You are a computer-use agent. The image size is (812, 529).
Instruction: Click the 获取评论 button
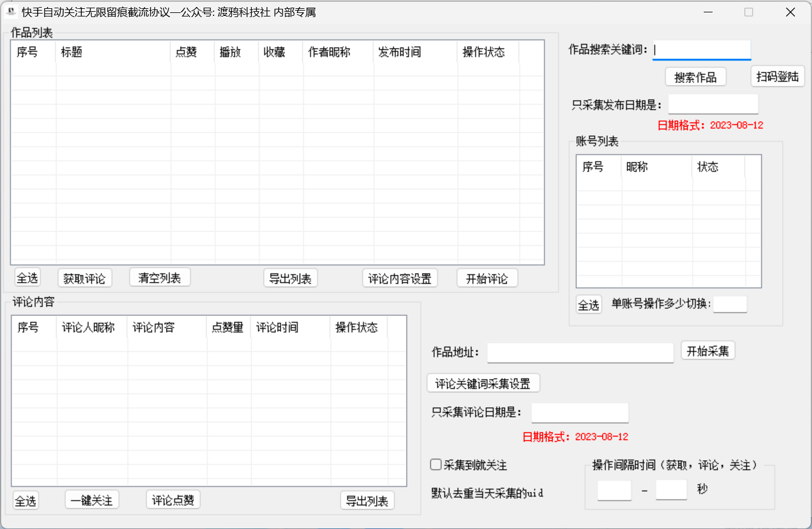click(x=85, y=277)
